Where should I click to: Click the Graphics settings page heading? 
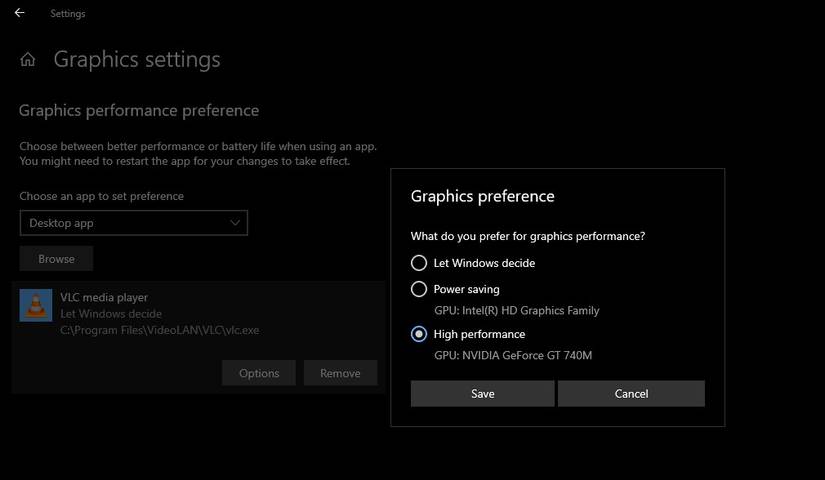[x=137, y=59]
